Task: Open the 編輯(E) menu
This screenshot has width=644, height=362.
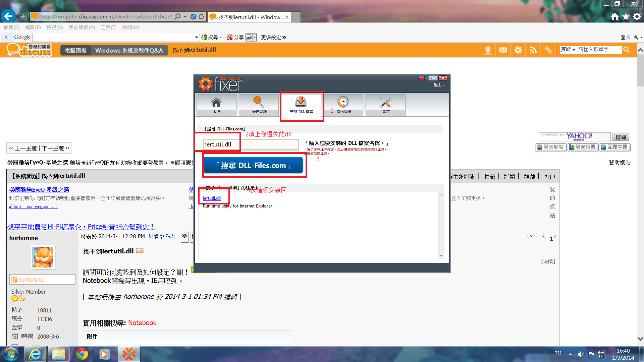Action: (x=33, y=27)
